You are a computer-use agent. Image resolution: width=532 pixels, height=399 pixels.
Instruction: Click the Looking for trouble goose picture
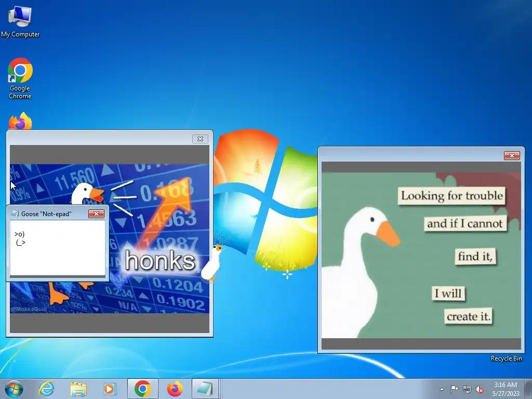click(x=421, y=255)
